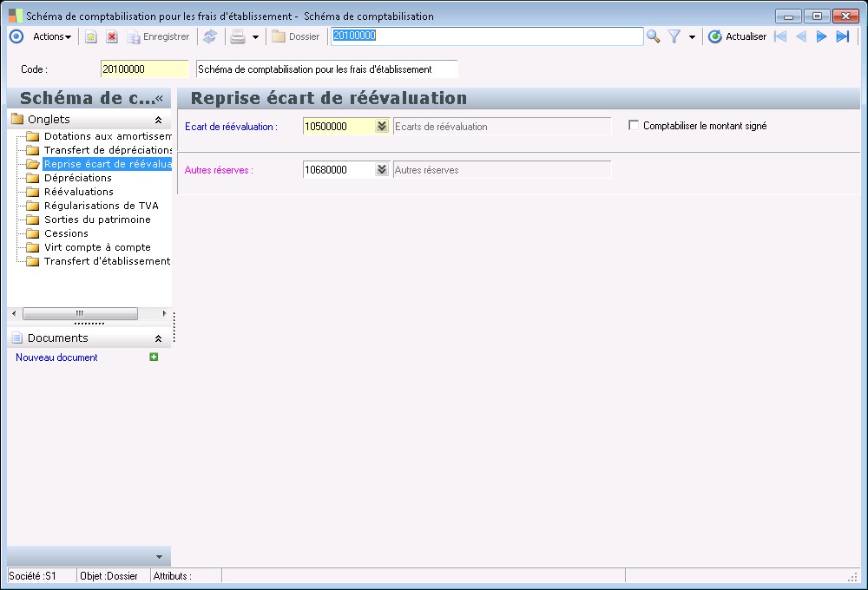The width and height of the screenshot is (868, 590).
Task: Click the Actualiser button
Action: pyautogui.click(x=738, y=36)
